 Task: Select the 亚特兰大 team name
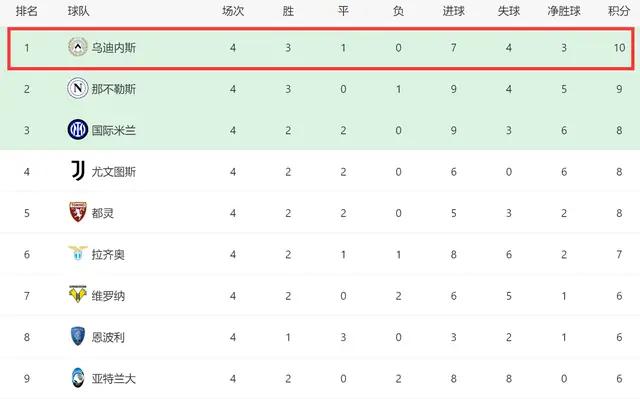pos(113,379)
